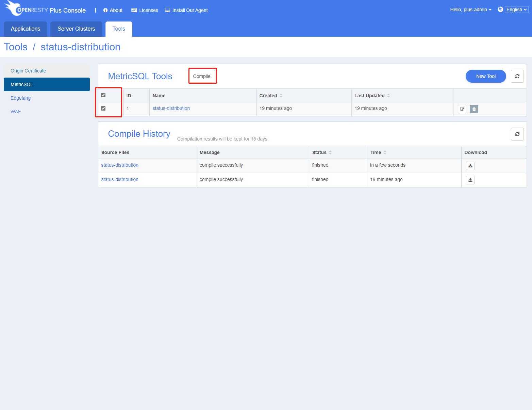Viewport: 532px width, 410px height.
Task: Sort tools by Last Updated column
Action: [372, 96]
